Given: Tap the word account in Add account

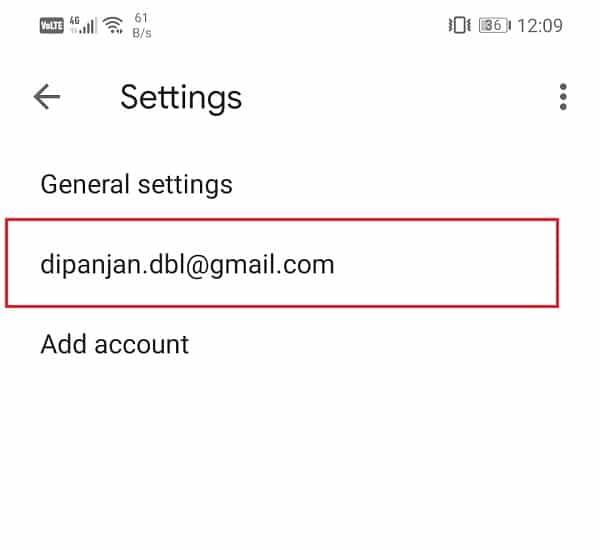Looking at the screenshot, I should tap(142, 344).
